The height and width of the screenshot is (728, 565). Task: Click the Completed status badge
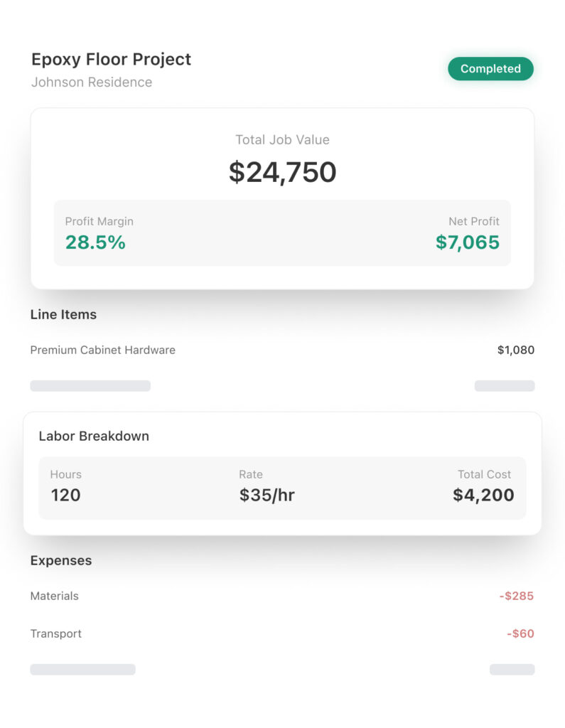490,69
